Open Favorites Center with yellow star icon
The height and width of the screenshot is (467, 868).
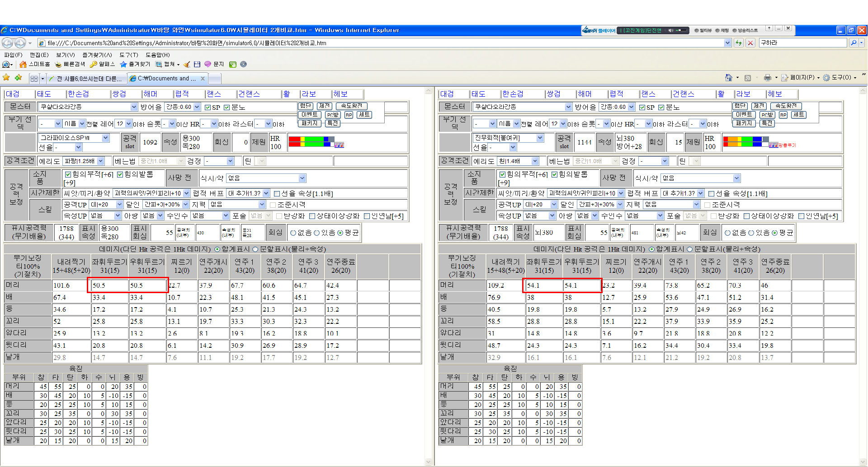(6, 78)
